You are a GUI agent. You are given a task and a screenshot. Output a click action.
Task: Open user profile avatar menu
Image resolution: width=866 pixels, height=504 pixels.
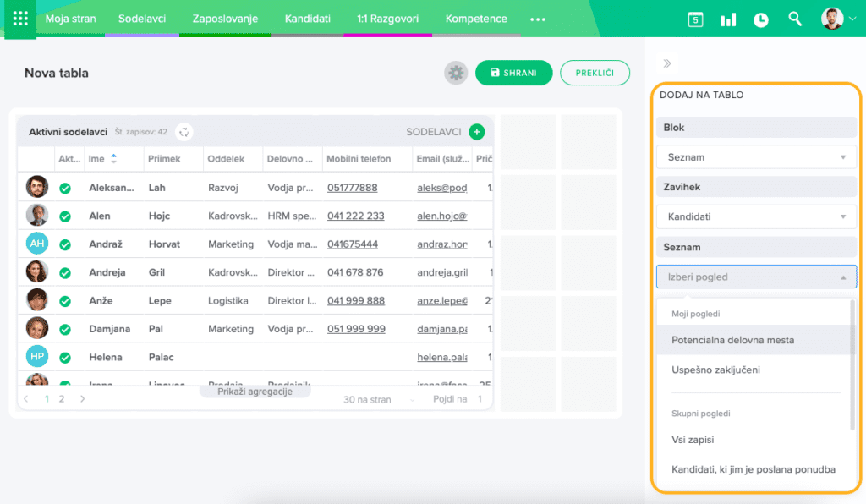click(x=833, y=19)
